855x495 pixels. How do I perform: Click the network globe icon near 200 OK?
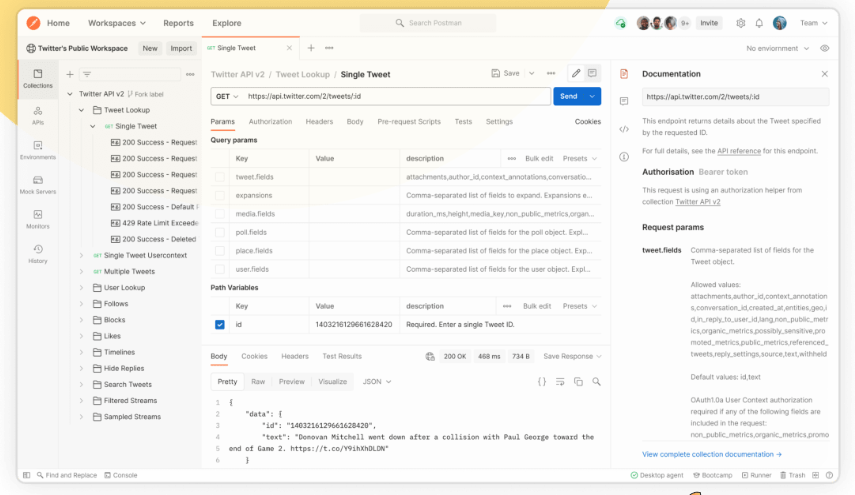tap(430, 357)
